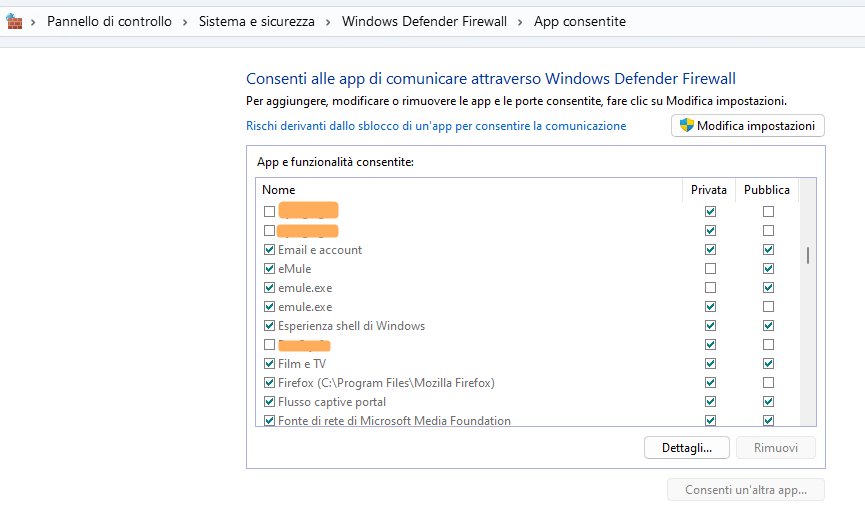
Task: Uncheck the Film e TV name checkbox
Action: pos(269,364)
